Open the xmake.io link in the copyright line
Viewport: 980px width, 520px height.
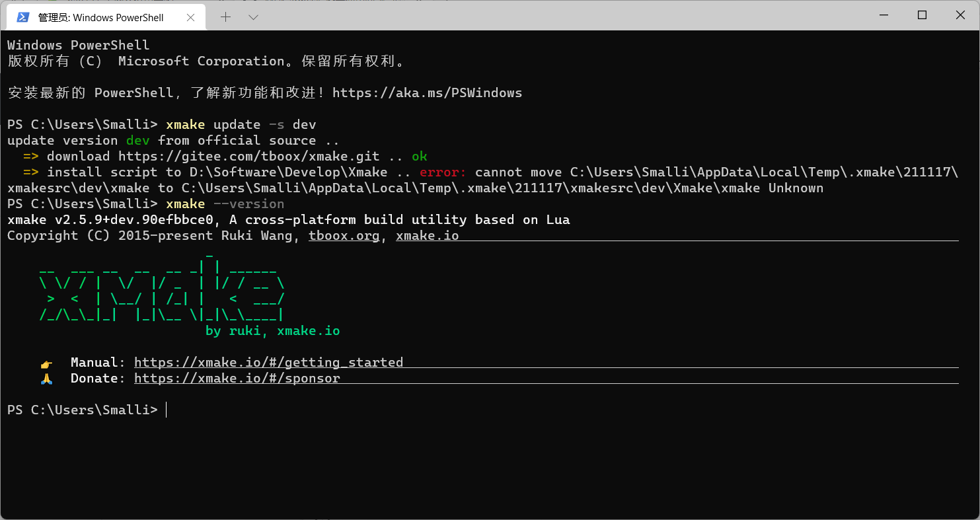point(427,236)
